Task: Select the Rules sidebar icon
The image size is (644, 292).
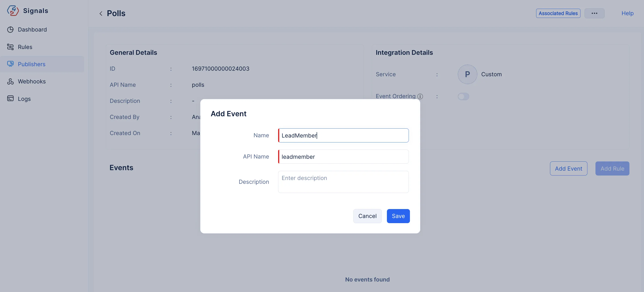Action: pyautogui.click(x=10, y=47)
